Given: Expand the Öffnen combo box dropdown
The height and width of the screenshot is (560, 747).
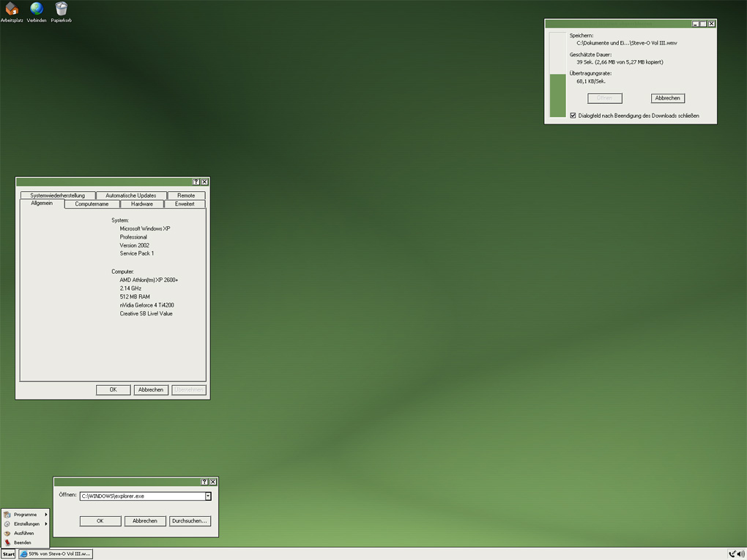Looking at the screenshot, I should coord(208,496).
